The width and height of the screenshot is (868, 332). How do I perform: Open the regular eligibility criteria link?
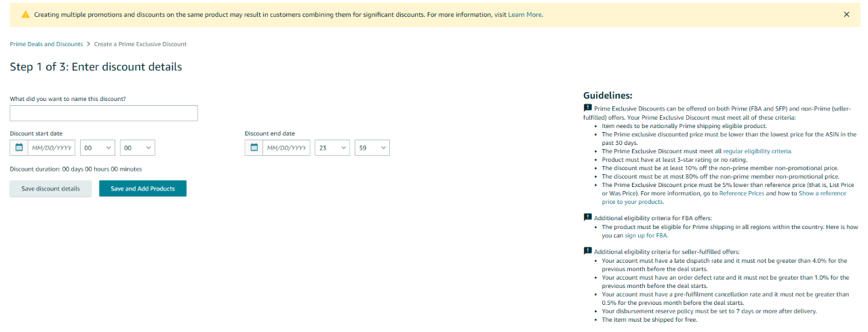pyautogui.click(x=757, y=151)
